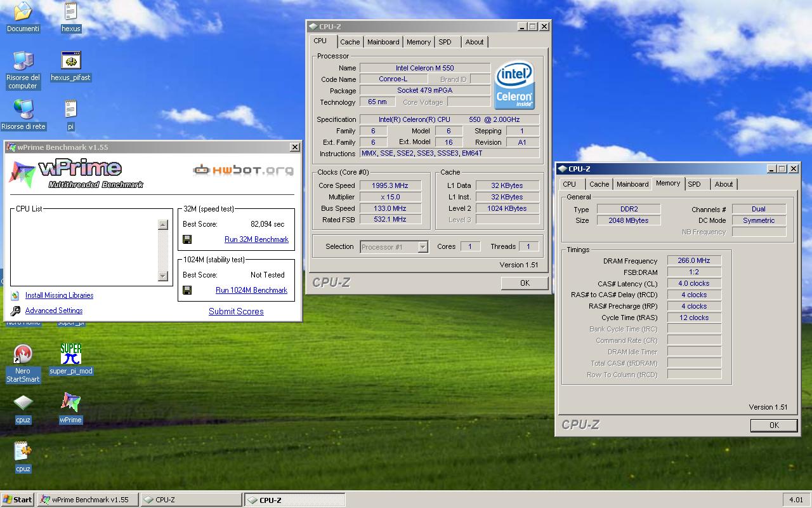The image size is (812, 508).
Task: Click the DRAM Frequency 266.0 MHz field
Action: tap(694, 260)
